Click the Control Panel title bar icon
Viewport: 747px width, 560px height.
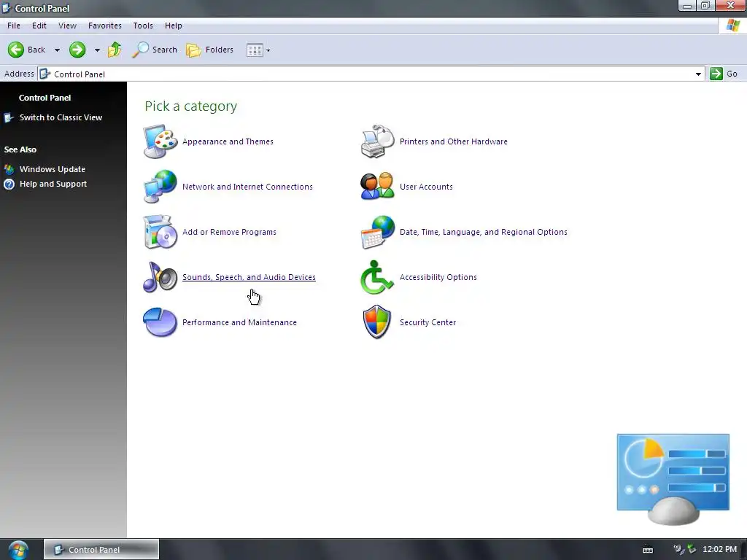pyautogui.click(x=6, y=8)
